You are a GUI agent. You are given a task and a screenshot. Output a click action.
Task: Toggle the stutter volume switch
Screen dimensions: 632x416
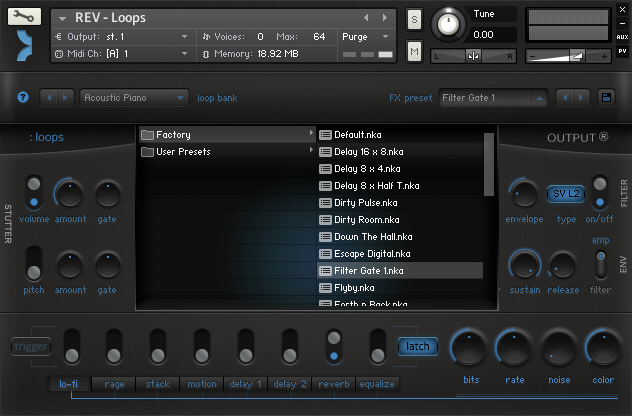34,193
